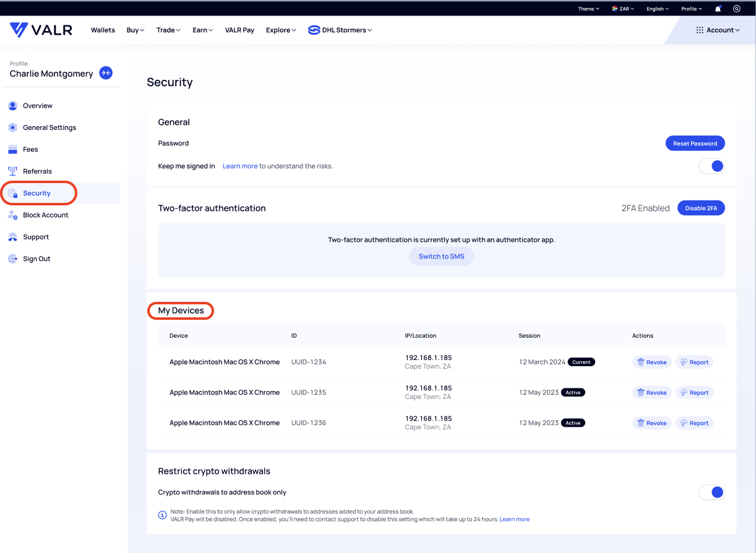
Task: Click the General Settings gear icon
Action: (x=12, y=127)
